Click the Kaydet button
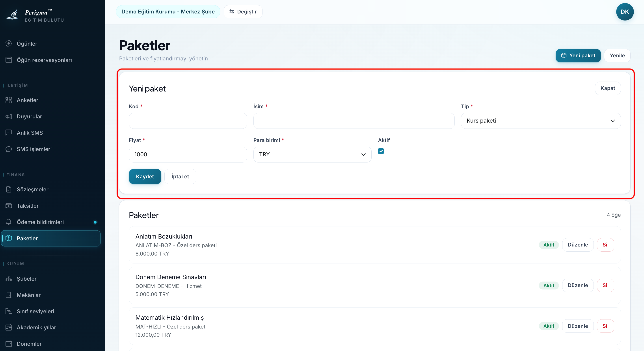 [x=145, y=177]
